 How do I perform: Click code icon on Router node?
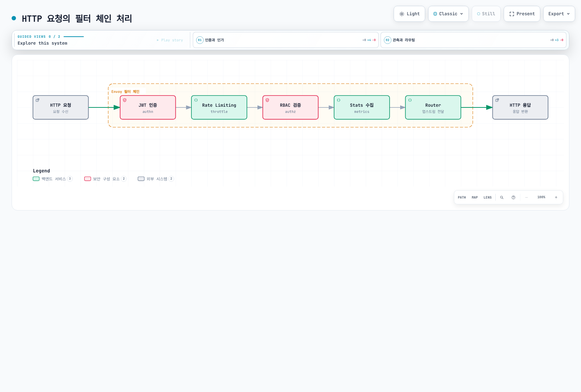(410, 100)
